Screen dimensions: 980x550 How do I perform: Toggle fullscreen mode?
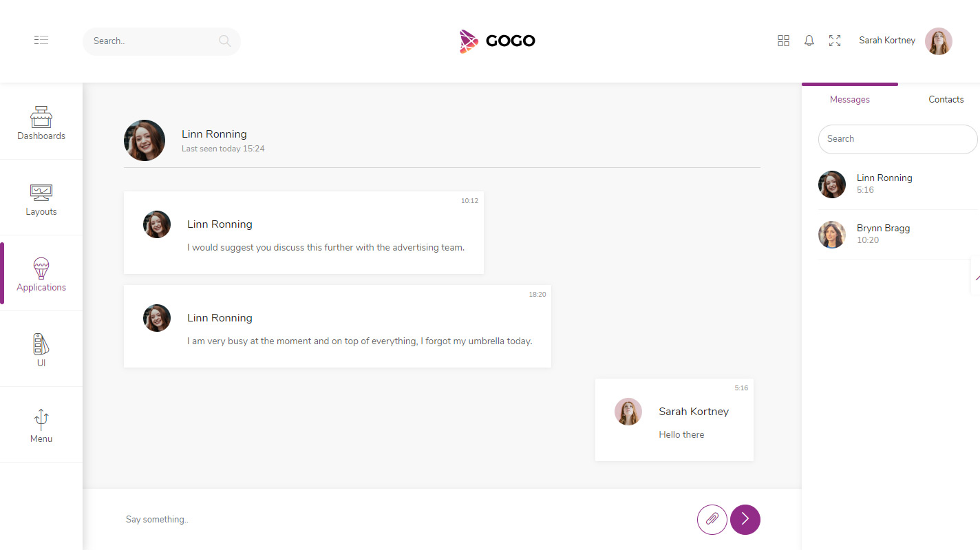(x=835, y=41)
